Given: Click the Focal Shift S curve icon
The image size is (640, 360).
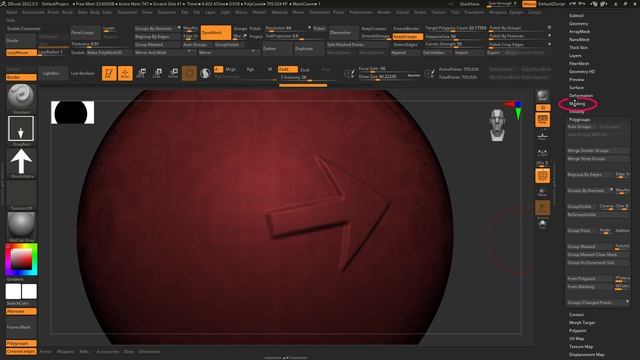Looking at the screenshot, I should tap(349, 73).
